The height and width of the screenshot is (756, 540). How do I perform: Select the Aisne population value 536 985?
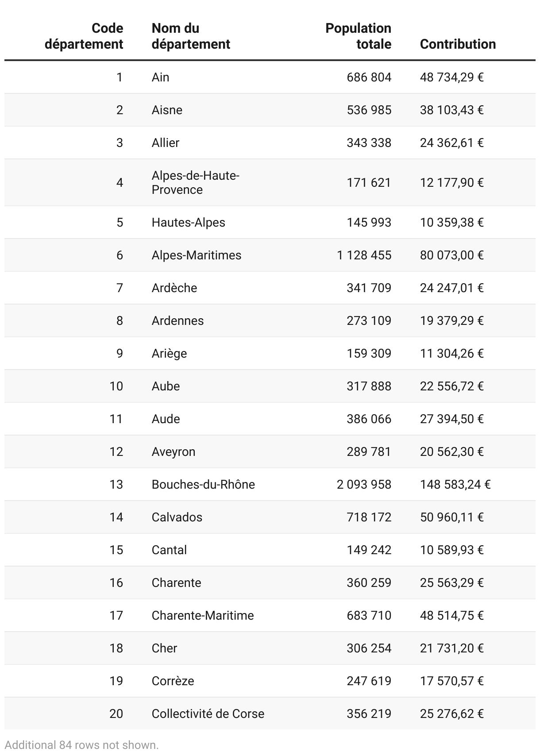point(369,110)
